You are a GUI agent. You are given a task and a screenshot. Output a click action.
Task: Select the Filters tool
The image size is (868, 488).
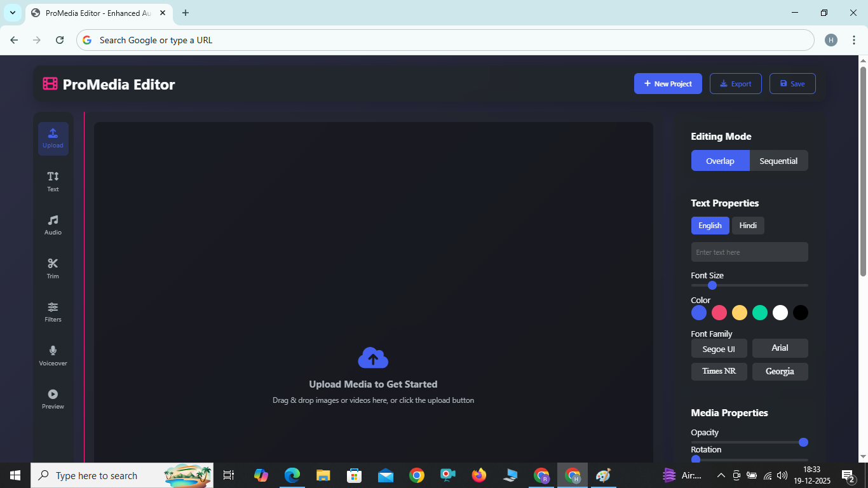tap(53, 311)
